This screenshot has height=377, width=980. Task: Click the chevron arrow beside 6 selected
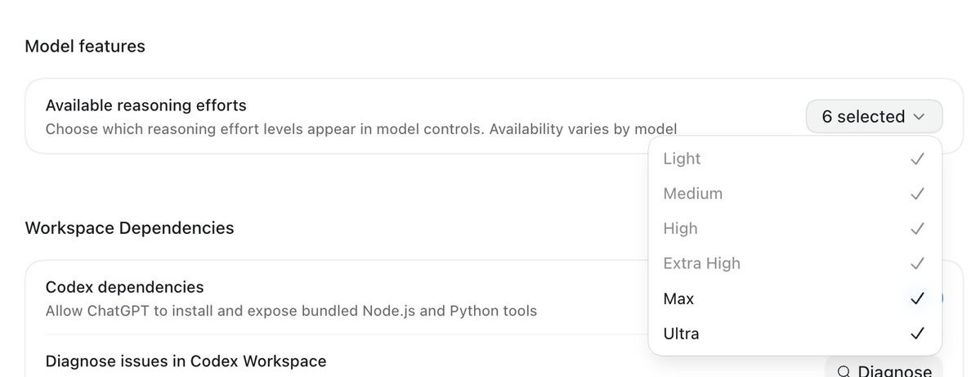(919, 117)
